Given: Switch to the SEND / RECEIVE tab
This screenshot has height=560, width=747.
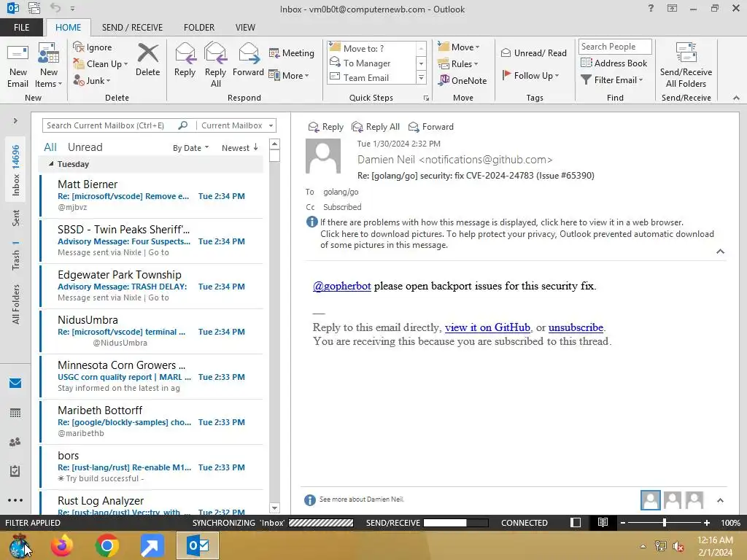Looking at the screenshot, I should click(132, 27).
